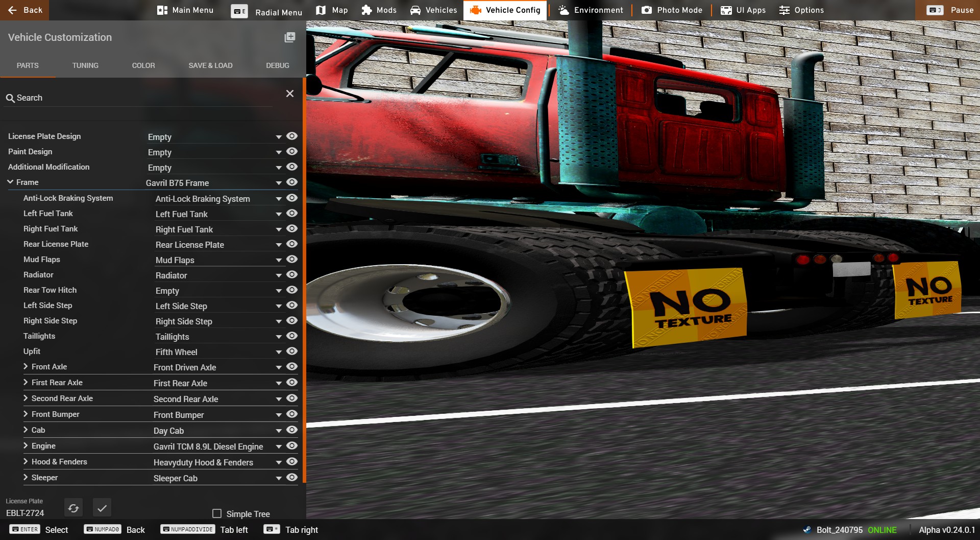
Task: Expand the Front Axle tree item
Action: pyautogui.click(x=26, y=366)
